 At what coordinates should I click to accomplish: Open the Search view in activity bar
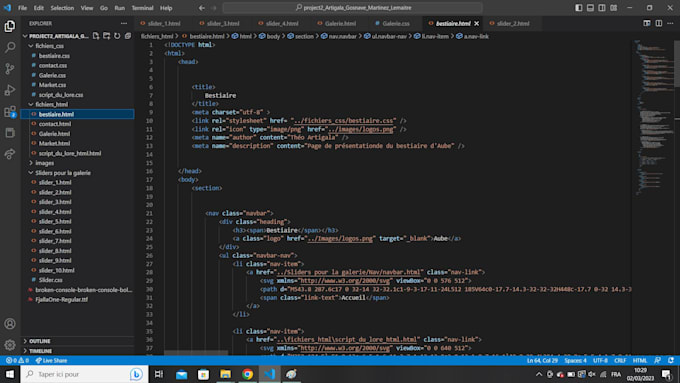(x=10, y=47)
